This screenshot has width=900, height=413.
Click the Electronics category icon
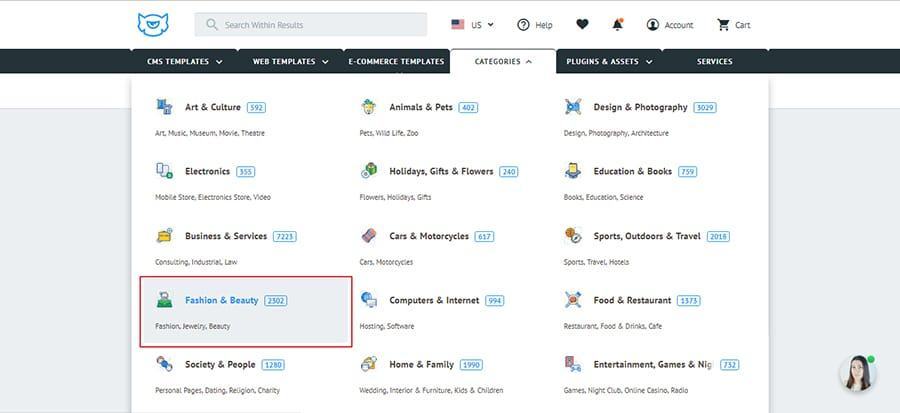pyautogui.click(x=164, y=171)
